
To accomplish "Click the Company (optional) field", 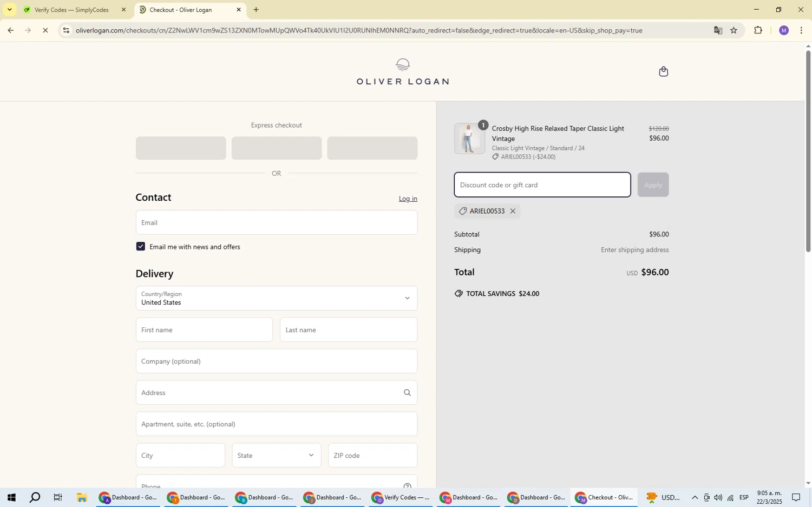I will pos(276,361).
